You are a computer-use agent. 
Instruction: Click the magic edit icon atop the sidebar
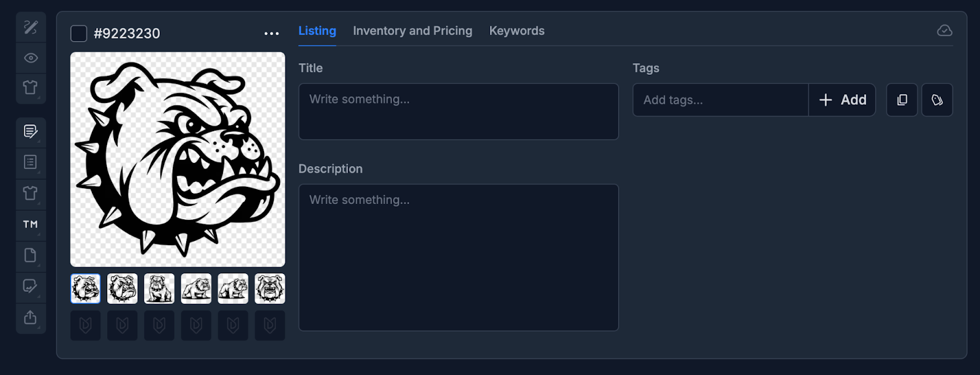point(31,27)
